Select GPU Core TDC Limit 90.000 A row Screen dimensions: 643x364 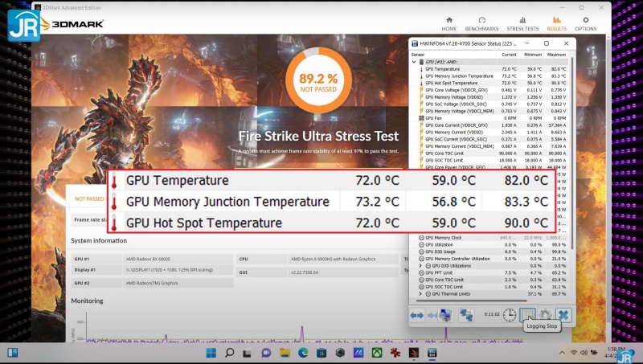(489, 153)
